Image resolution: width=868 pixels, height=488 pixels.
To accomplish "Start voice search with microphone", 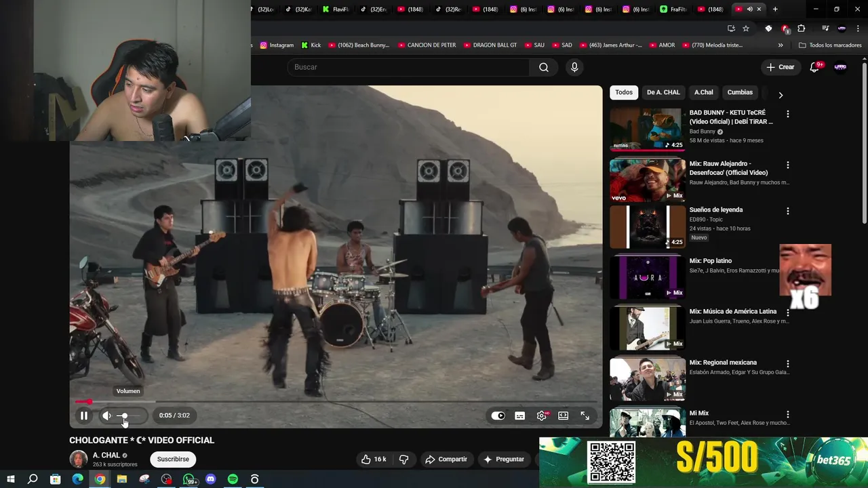I will [574, 67].
